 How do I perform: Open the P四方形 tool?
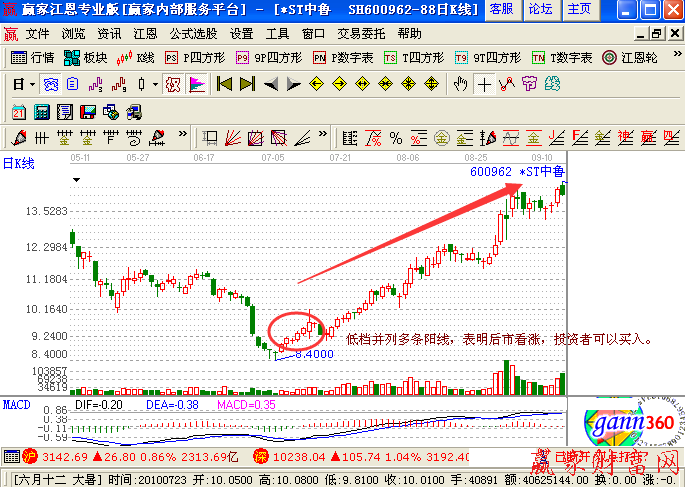coord(197,57)
